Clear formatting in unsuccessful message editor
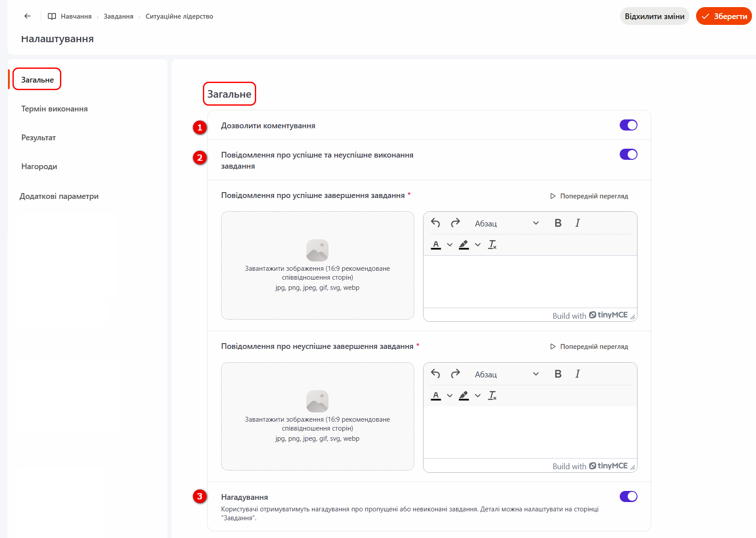756x538 pixels. pyautogui.click(x=492, y=396)
